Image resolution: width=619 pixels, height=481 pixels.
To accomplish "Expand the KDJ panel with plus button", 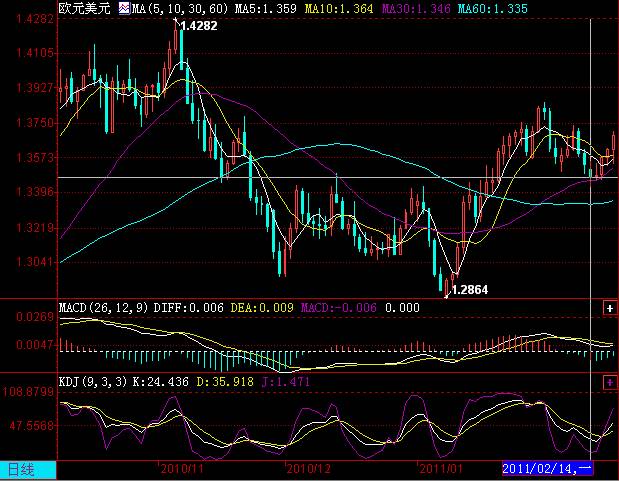I will click(610, 382).
